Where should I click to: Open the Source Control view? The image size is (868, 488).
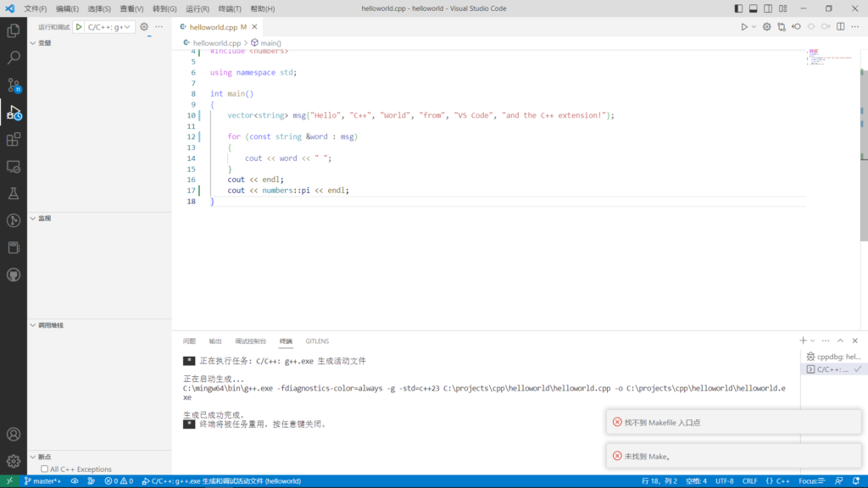14,85
